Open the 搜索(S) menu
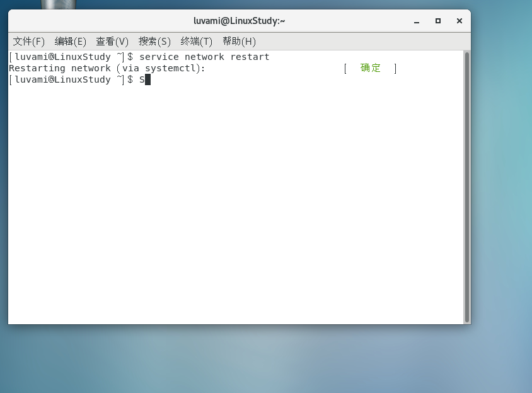Viewport: 532px width, 393px height. (154, 42)
